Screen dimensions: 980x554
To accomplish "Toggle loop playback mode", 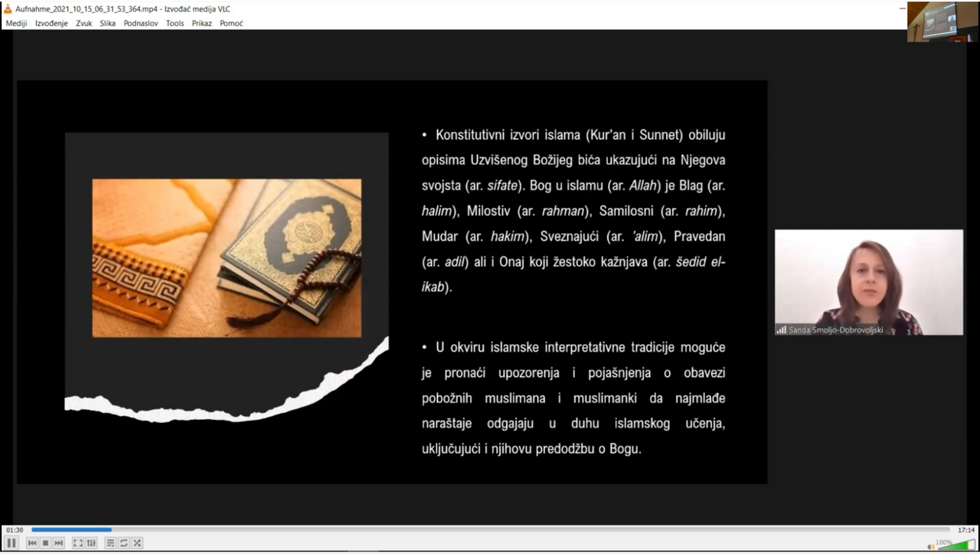I will coord(123,543).
